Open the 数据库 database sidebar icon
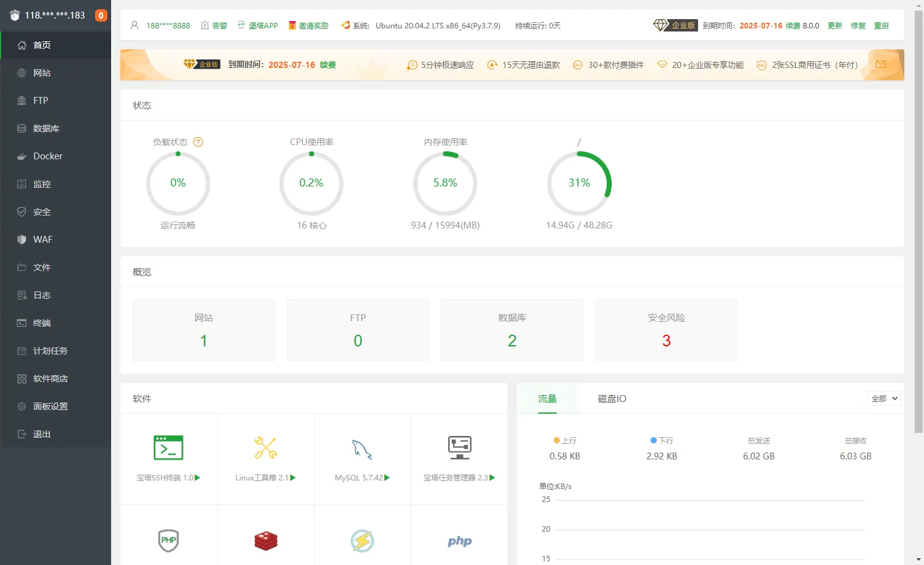Screen dimensions: 924x565 point(22,128)
